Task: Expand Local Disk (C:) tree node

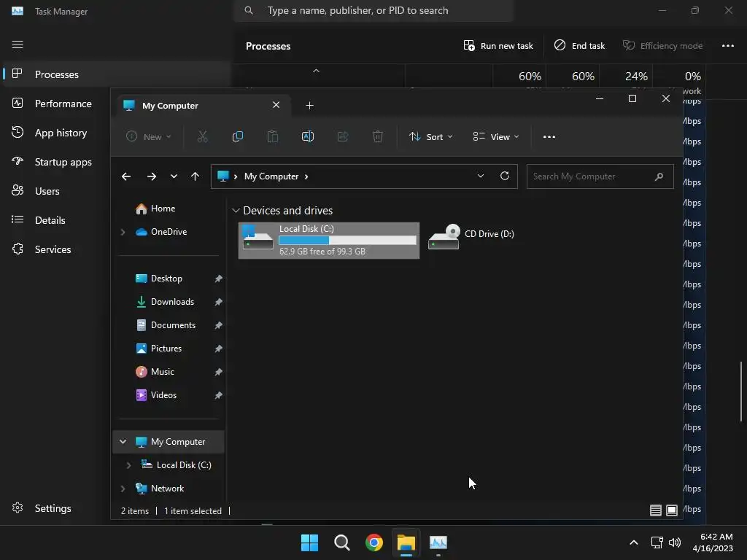Action: click(x=128, y=465)
